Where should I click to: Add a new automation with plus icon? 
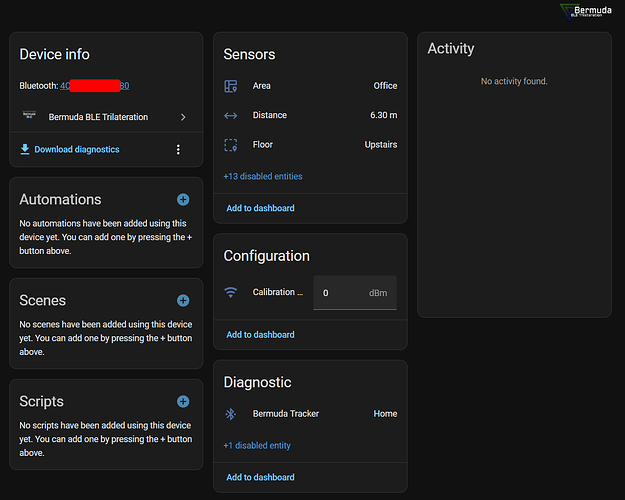coord(183,200)
